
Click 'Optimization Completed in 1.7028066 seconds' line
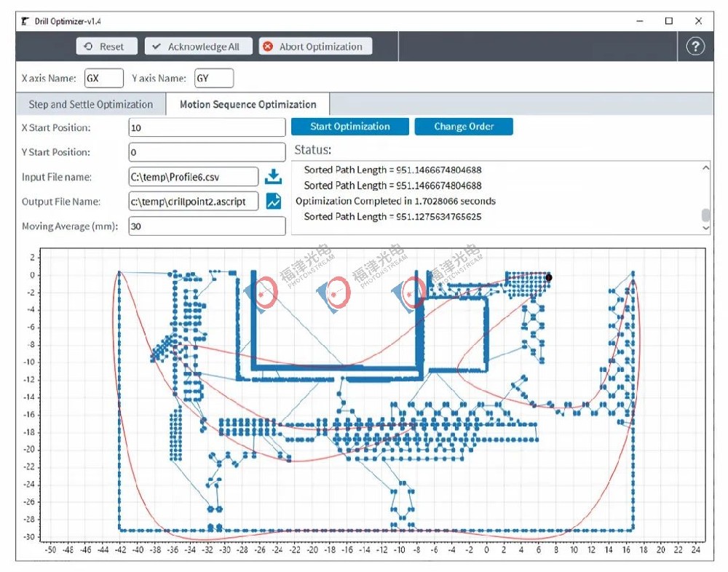pyautogui.click(x=395, y=201)
